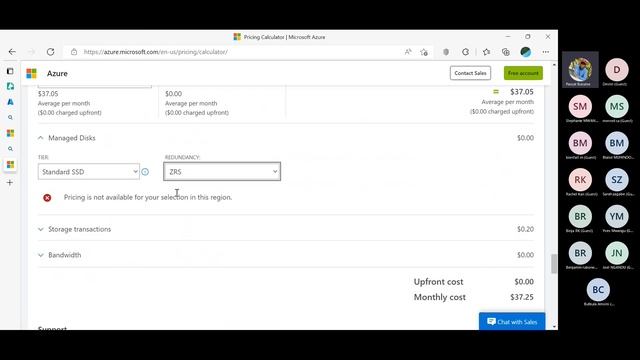This screenshot has width=640, height=360.
Task: Reload the Pricing Calculator page
Action: pyautogui.click(x=51, y=52)
